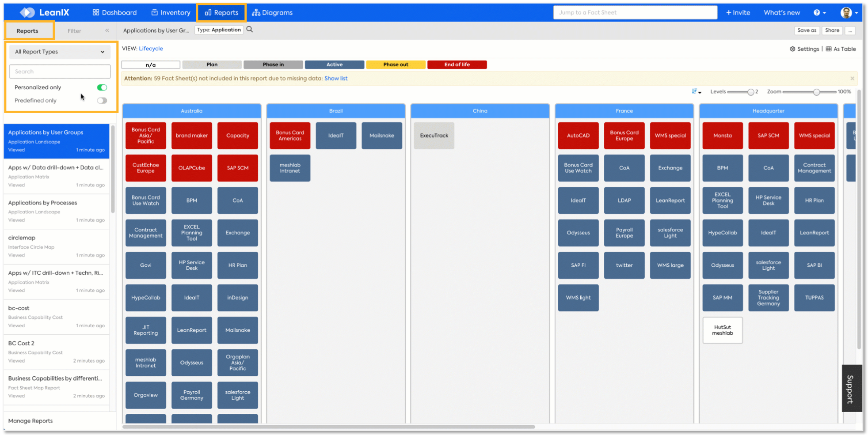Open Business Capabilities by differenti... report
This screenshot has width=868, height=435.
pyautogui.click(x=57, y=387)
